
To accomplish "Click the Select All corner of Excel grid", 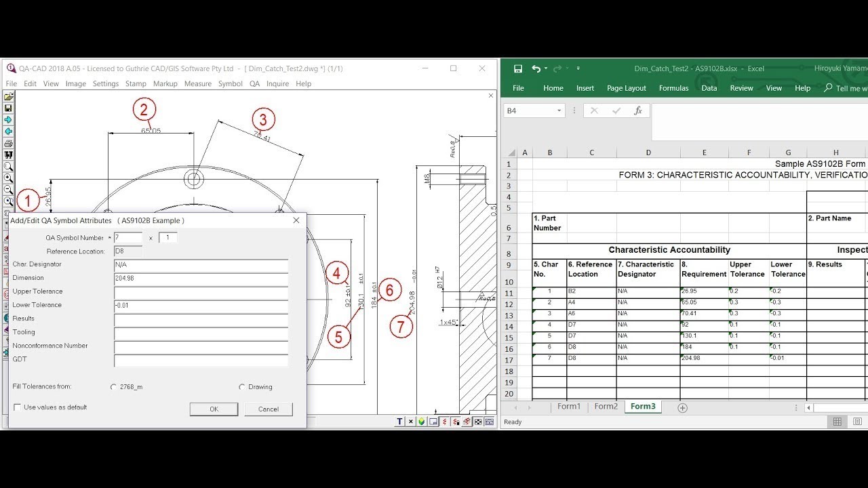I will pyautogui.click(x=511, y=152).
